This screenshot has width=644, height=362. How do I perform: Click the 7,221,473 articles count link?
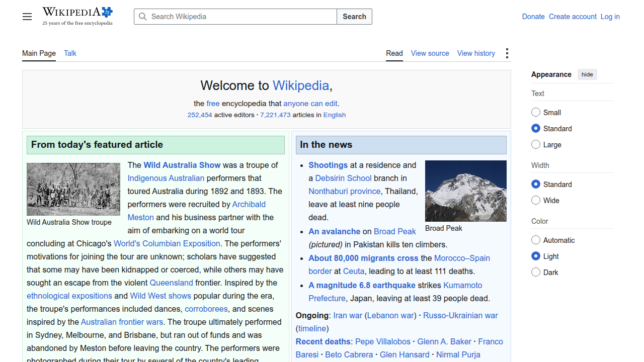click(275, 115)
